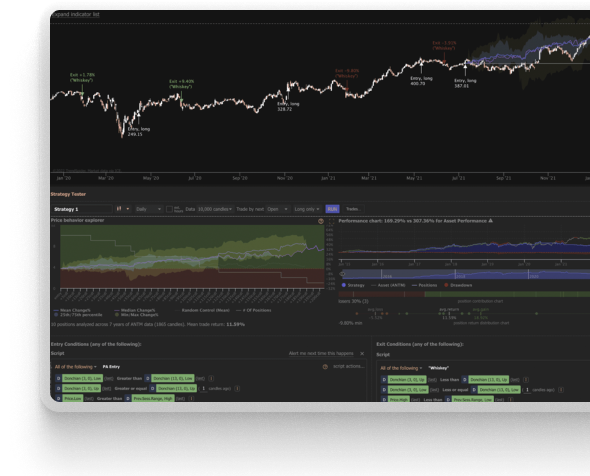The width and height of the screenshot is (590, 476).
Task: Expand All of the following under Exit Conditions
Action: (401, 368)
